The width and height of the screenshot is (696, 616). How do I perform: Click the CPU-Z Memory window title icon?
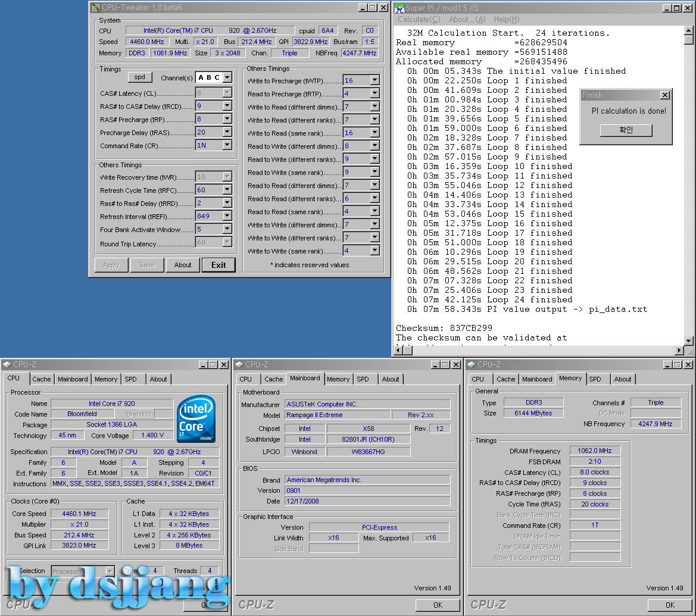click(472, 364)
